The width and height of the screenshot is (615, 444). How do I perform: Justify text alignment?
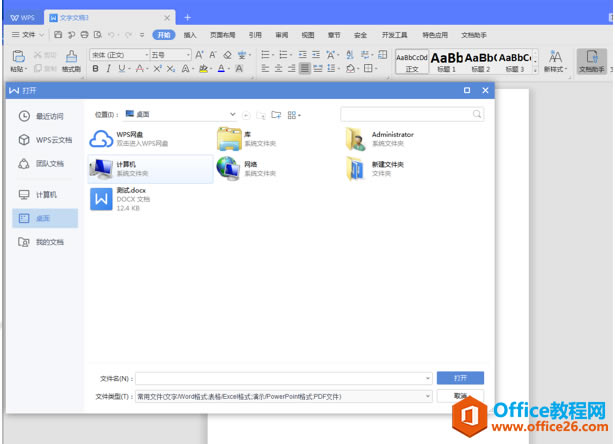(304, 69)
